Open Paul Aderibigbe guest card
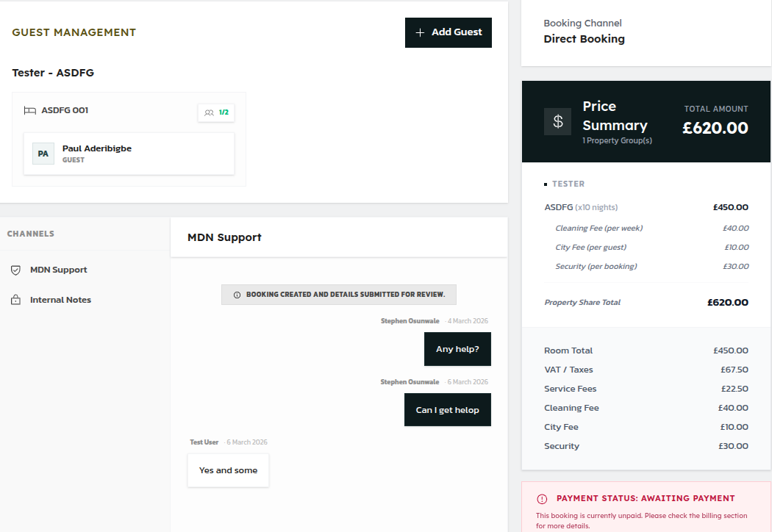This screenshot has width=772, height=532. [129, 154]
